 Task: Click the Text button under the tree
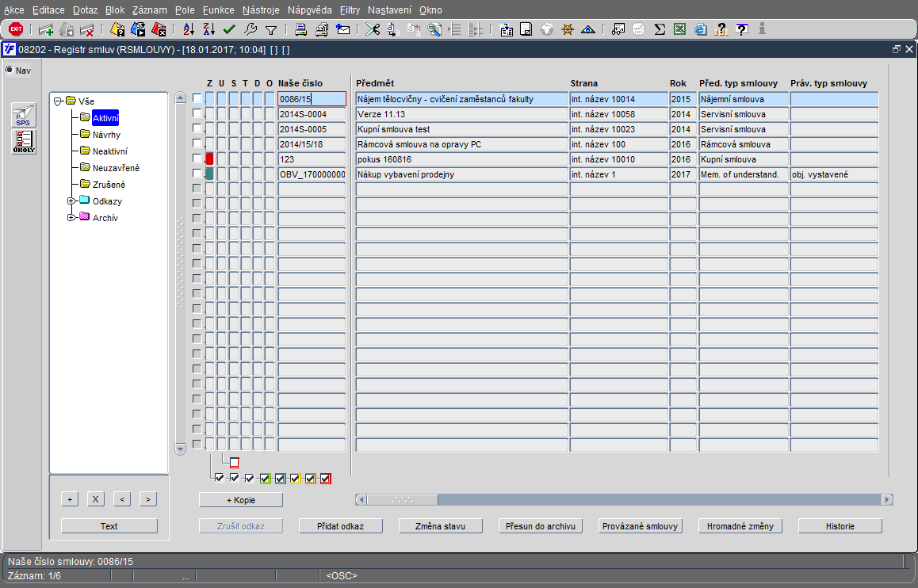(109, 526)
